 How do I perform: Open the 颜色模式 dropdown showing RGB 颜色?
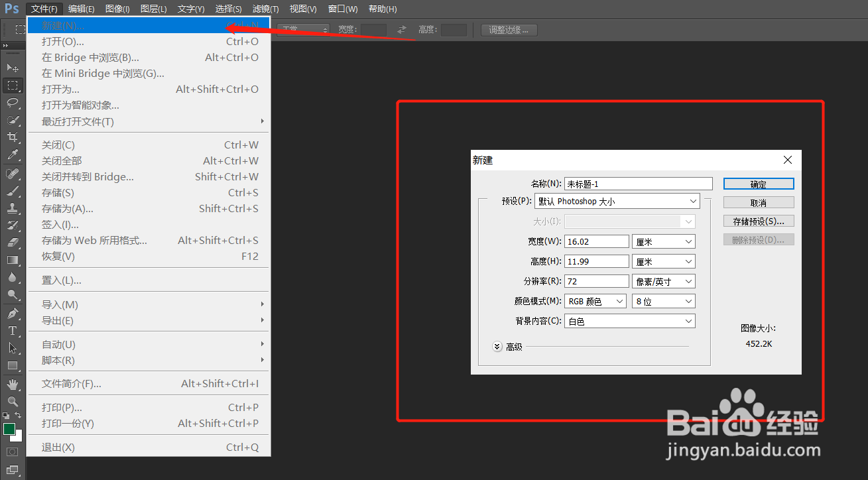(x=594, y=301)
